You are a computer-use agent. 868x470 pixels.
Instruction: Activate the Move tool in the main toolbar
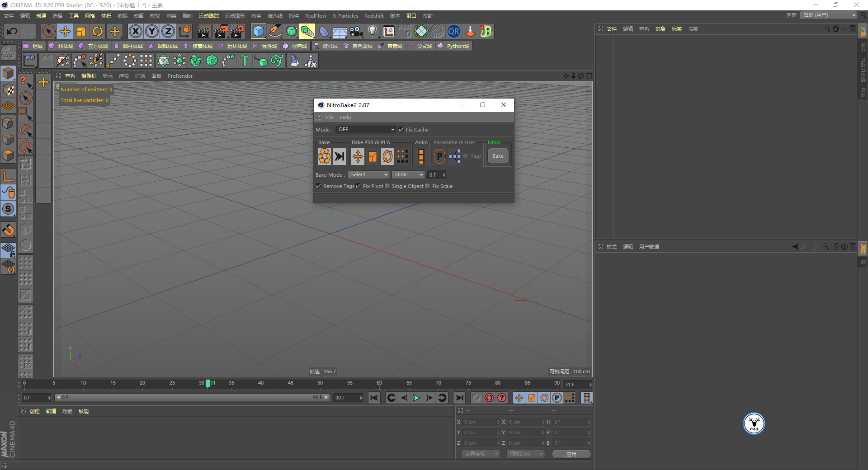65,31
